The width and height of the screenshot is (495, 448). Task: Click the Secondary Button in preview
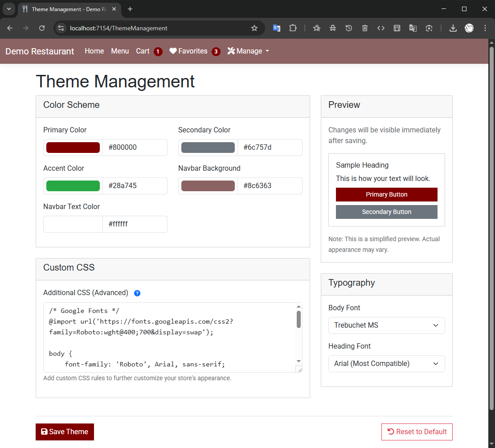point(386,212)
